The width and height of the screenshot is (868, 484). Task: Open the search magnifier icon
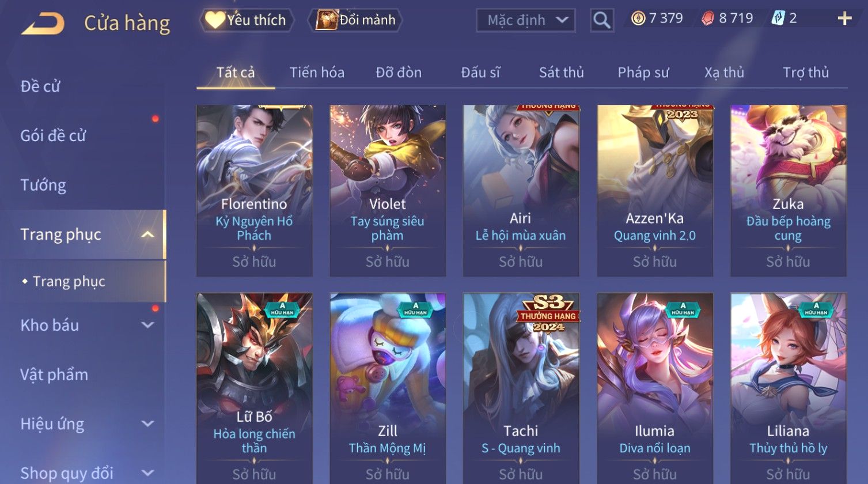(601, 20)
